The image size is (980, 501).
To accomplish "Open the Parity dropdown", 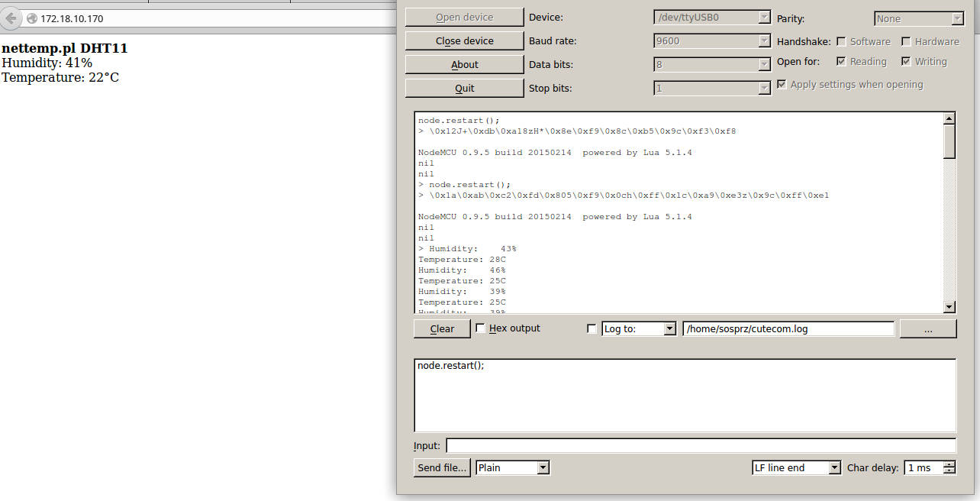I will click(x=919, y=18).
